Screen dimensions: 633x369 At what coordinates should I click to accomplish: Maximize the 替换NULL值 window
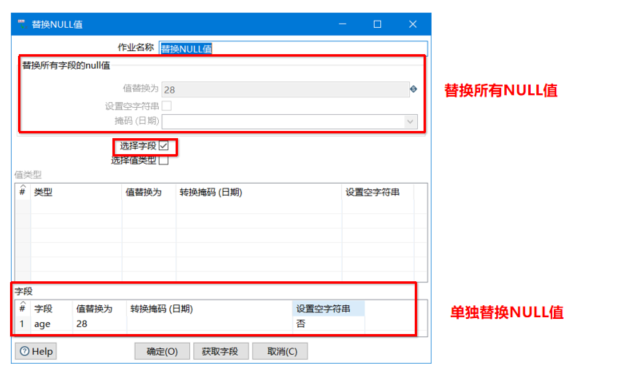tap(377, 24)
